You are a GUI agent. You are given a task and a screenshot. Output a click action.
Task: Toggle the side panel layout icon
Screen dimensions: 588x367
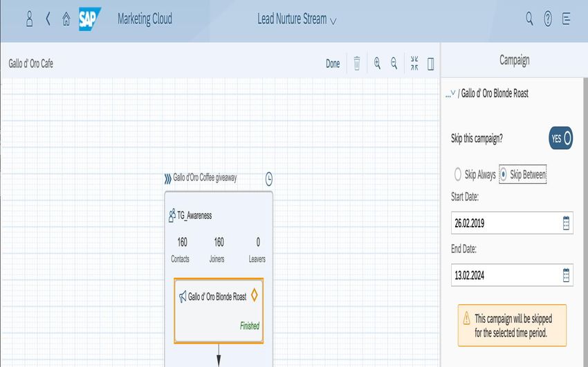coord(431,64)
